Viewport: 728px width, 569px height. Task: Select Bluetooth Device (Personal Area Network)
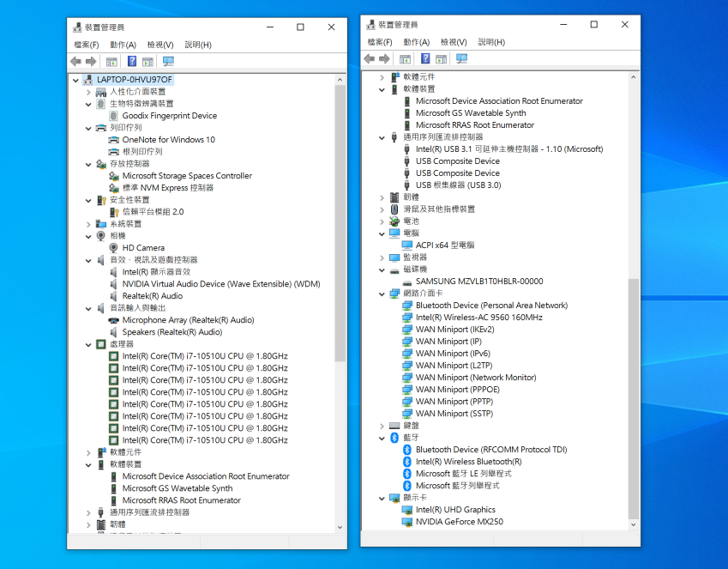(491, 306)
